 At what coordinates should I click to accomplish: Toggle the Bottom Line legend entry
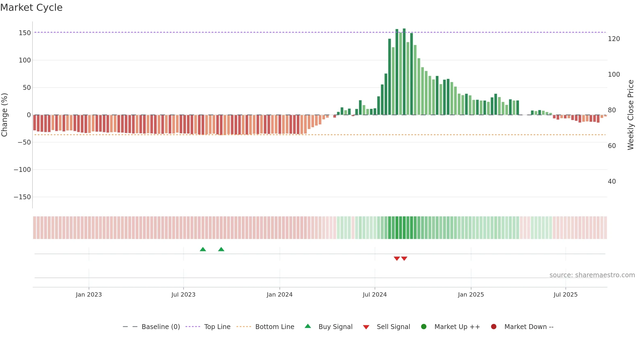tap(265, 327)
